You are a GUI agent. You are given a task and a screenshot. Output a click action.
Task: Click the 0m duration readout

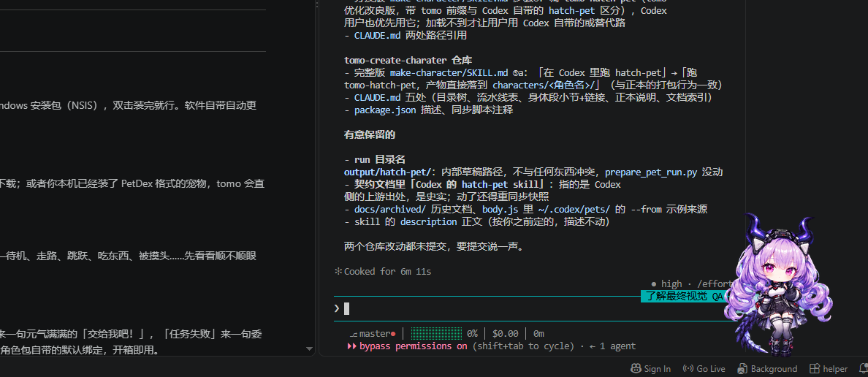click(x=538, y=334)
